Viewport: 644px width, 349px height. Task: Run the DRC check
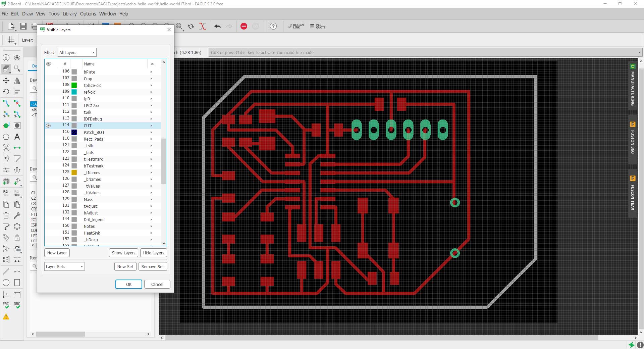[x=17, y=305]
